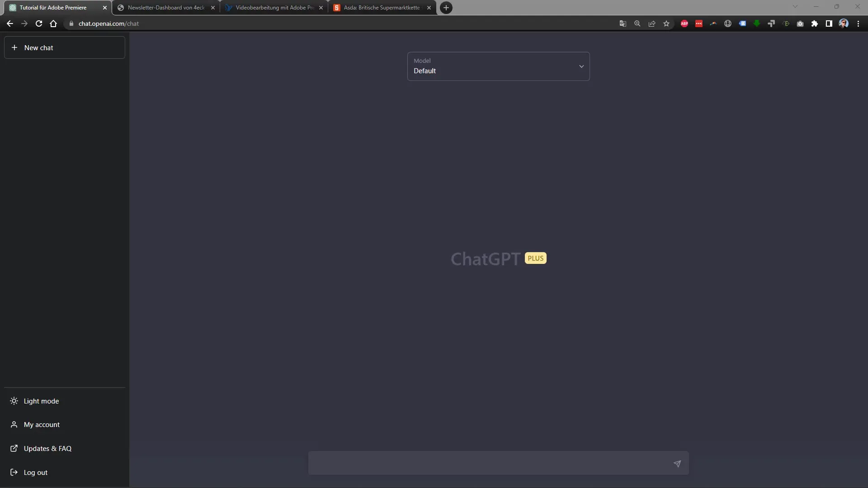Image resolution: width=868 pixels, height=488 pixels.
Task: Click the Updates & FAQ external link icon
Action: [x=14, y=448]
